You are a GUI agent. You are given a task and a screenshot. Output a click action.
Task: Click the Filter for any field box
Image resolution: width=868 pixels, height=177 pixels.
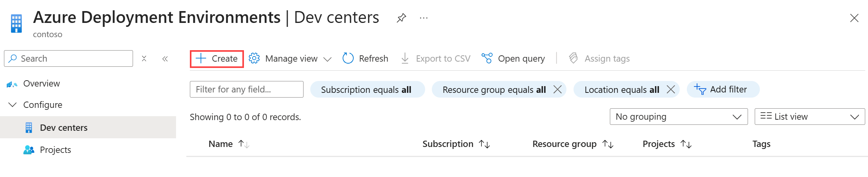click(x=246, y=90)
